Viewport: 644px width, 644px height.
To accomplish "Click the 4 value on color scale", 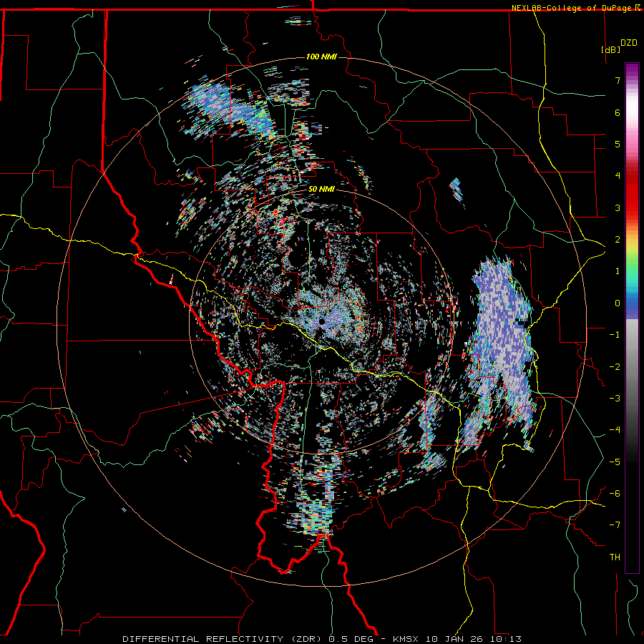I will (618, 176).
